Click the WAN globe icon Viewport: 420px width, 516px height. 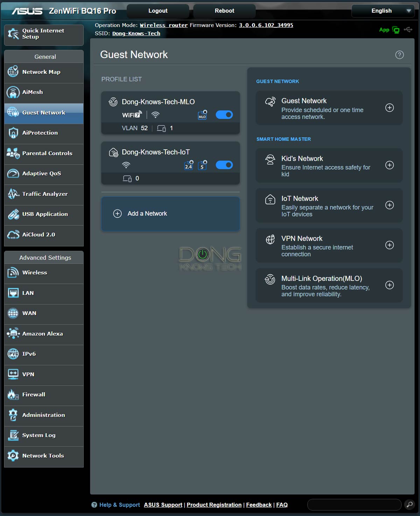point(13,313)
